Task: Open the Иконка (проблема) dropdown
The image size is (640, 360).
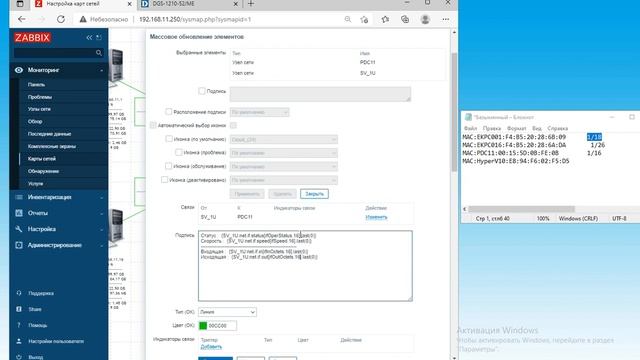Action: 284,153
